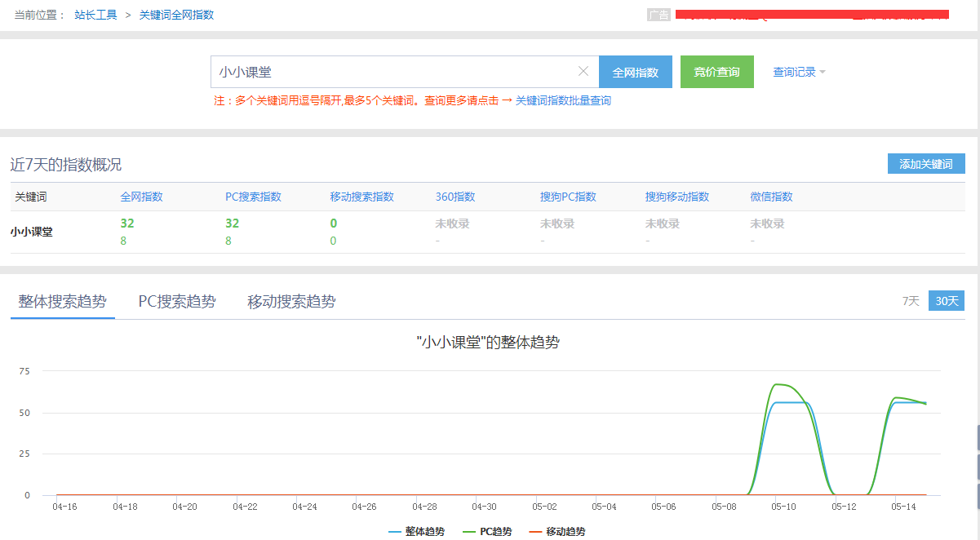Click the green 竞价查询 button
Screen dimensions: 980x540
pyautogui.click(x=717, y=72)
